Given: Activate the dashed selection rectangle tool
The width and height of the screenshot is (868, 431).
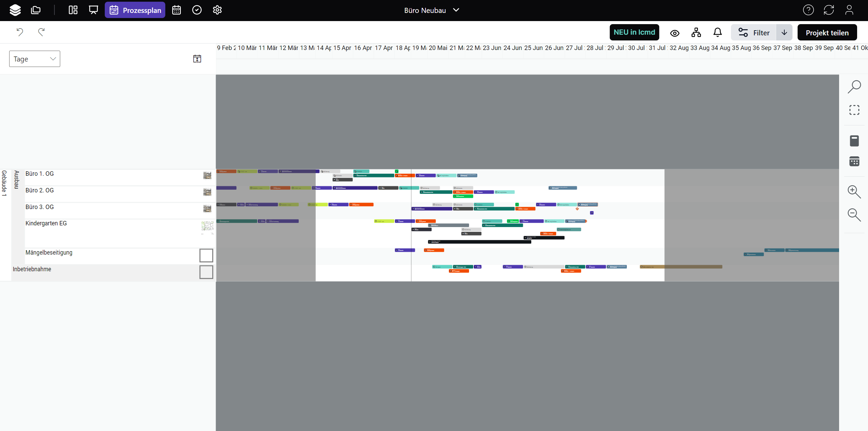Looking at the screenshot, I should tap(854, 110).
